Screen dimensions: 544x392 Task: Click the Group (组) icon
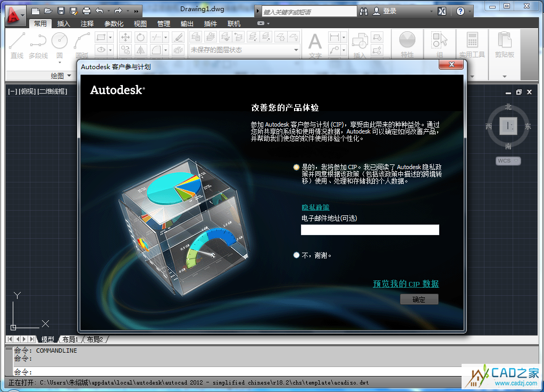[439, 44]
